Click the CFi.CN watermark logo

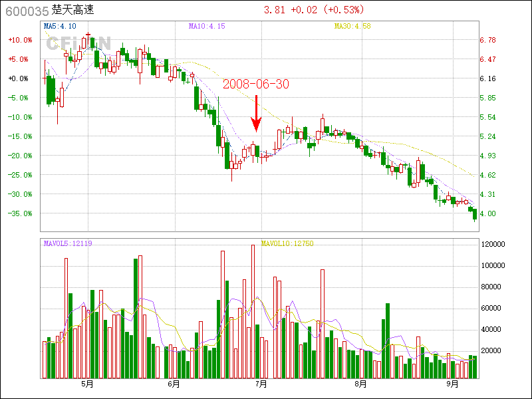78,43
